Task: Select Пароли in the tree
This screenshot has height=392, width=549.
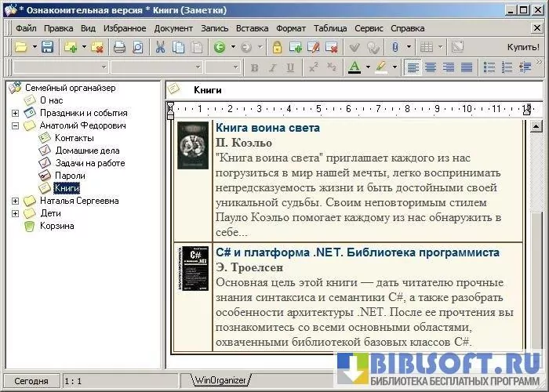Action: [x=70, y=176]
